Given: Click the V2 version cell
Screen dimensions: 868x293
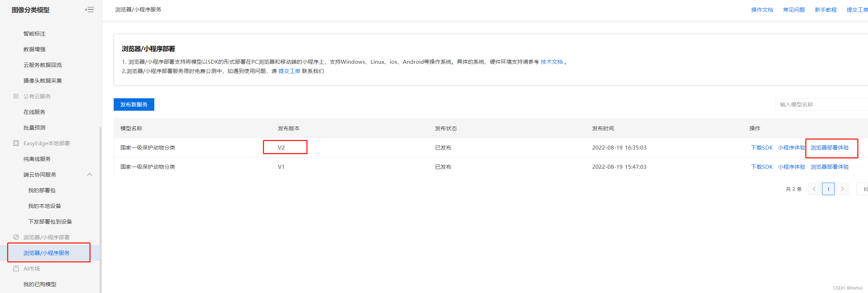Looking at the screenshot, I should coord(281,147).
